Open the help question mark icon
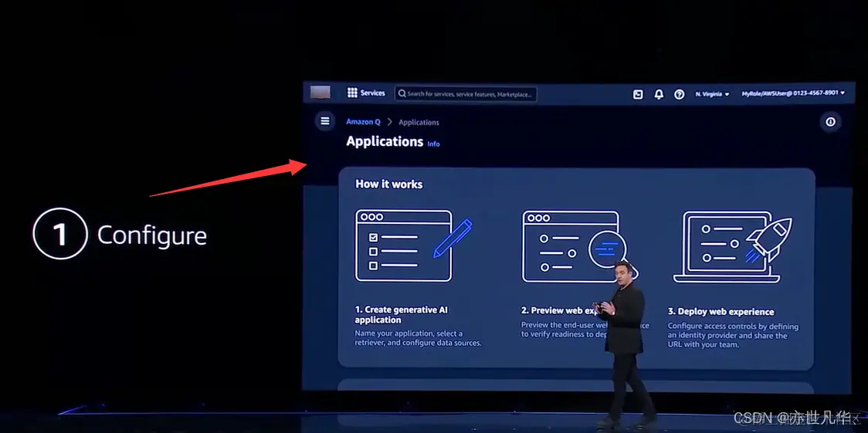 680,95
